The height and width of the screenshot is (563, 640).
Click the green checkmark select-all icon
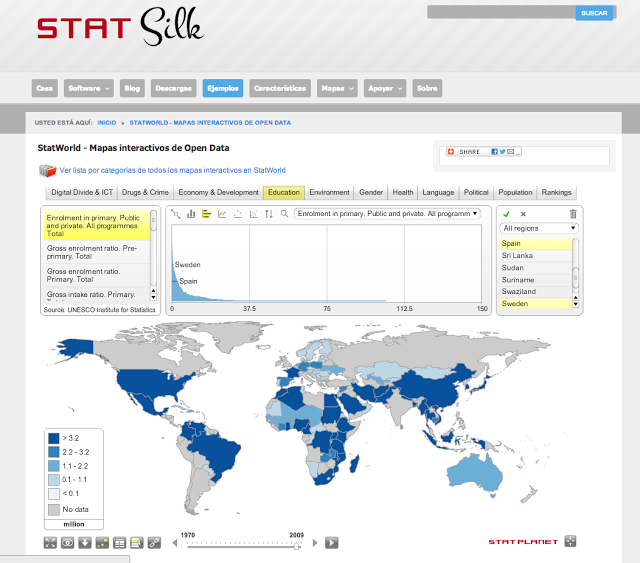[x=507, y=214]
